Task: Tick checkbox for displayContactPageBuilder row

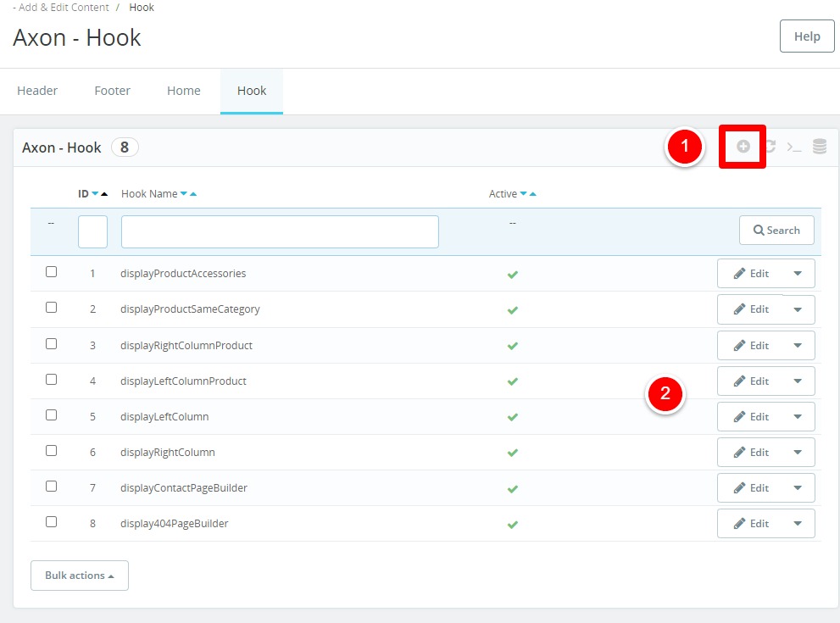Action: click(x=52, y=487)
